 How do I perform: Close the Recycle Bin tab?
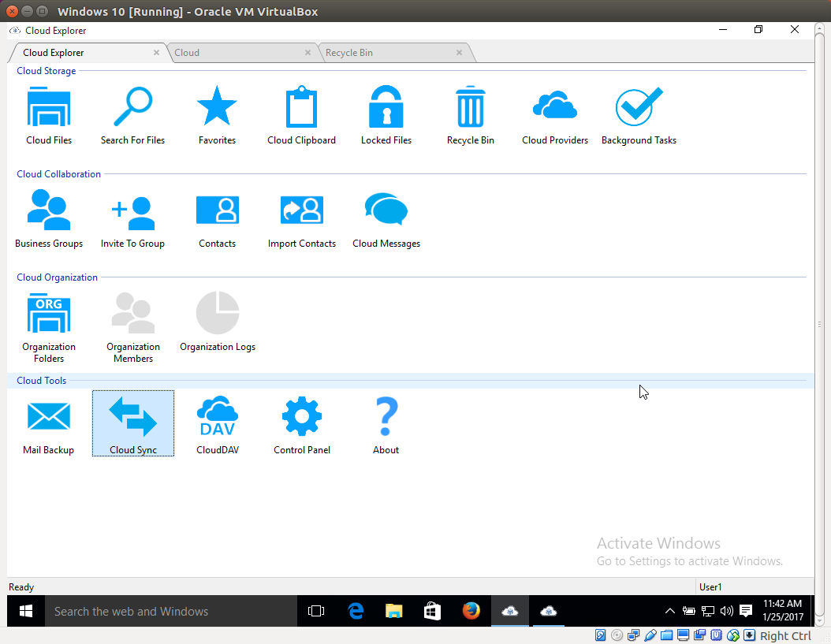(x=459, y=53)
